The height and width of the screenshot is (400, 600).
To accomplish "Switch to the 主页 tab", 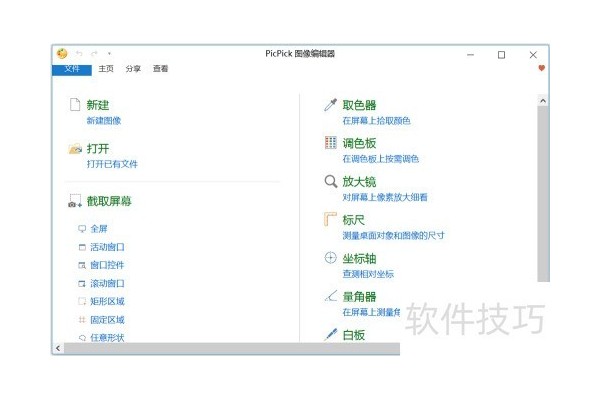I will (106, 69).
